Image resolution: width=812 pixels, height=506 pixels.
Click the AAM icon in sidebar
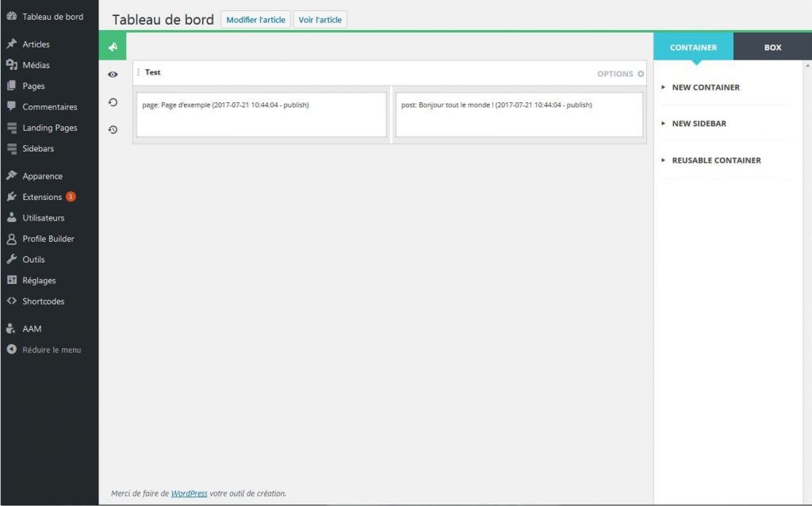[x=11, y=328]
